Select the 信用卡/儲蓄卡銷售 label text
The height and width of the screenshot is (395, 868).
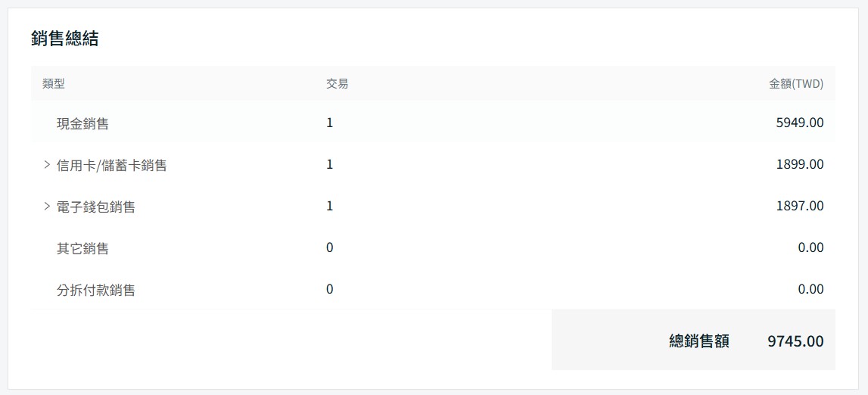click(111, 165)
